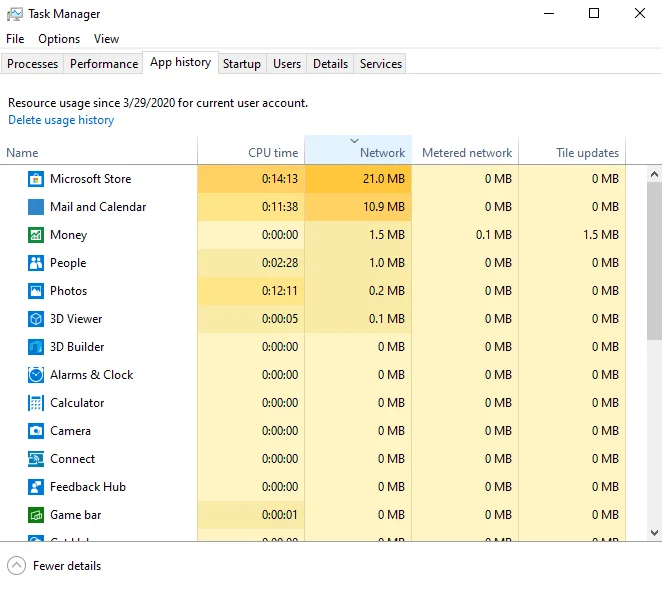The width and height of the screenshot is (662, 590).
Task: Click Money's 0.1 MB metered network value
Action: point(494,235)
